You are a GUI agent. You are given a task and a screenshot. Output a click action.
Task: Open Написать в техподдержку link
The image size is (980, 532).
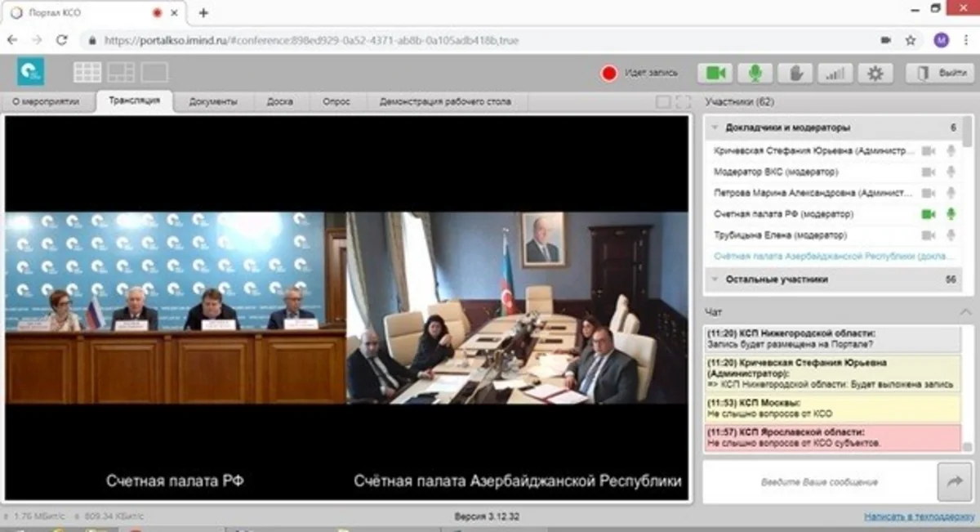pos(919,516)
